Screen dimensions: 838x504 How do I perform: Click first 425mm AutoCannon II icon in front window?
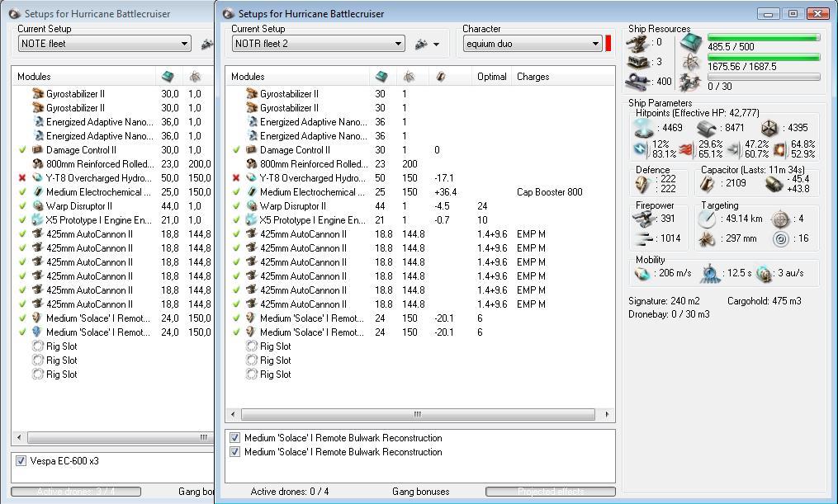[251, 233]
